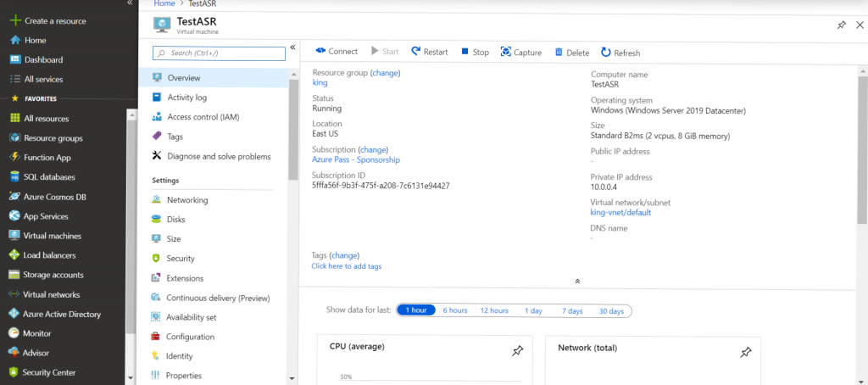The width and height of the screenshot is (868, 385).
Task: Open Virtual machines icon in sidebar
Action: pyautogui.click(x=14, y=236)
